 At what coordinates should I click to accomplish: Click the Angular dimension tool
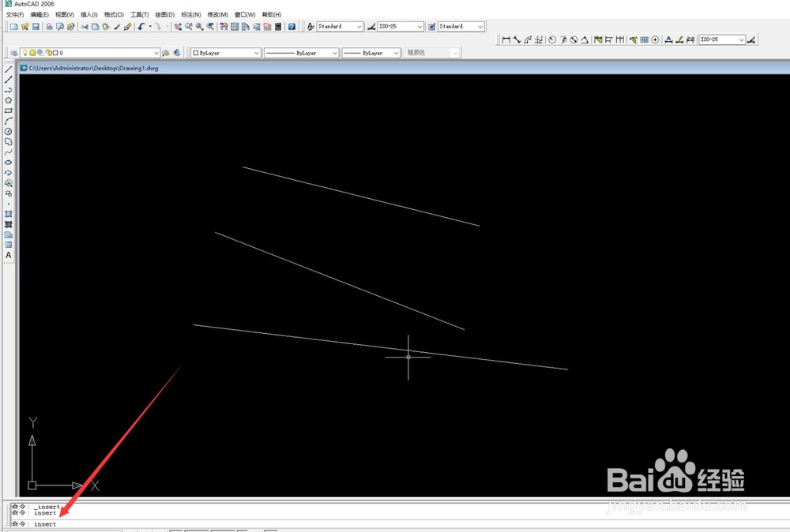coord(585,39)
